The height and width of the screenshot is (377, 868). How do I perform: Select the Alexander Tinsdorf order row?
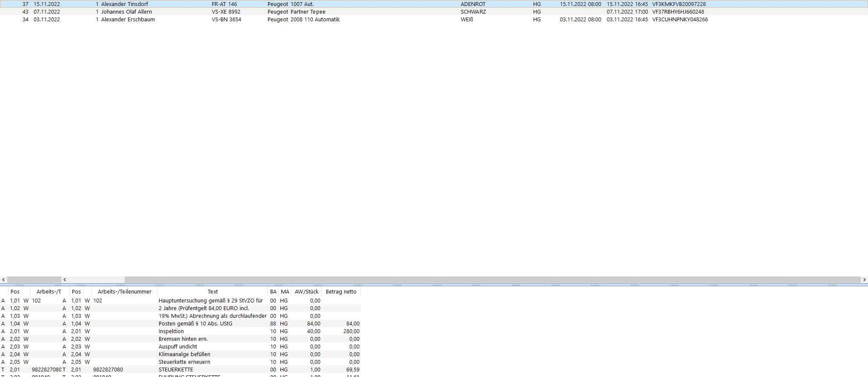tap(124, 4)
